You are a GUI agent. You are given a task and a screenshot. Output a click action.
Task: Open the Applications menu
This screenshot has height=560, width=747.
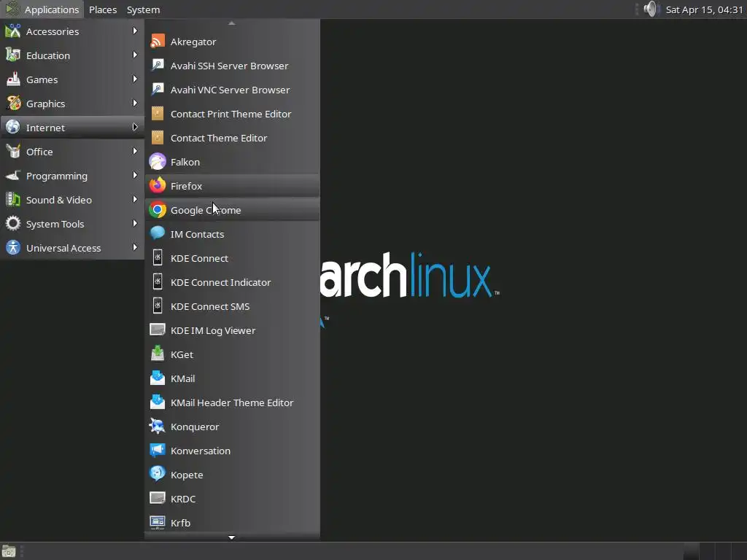click(x=42, y=9)
